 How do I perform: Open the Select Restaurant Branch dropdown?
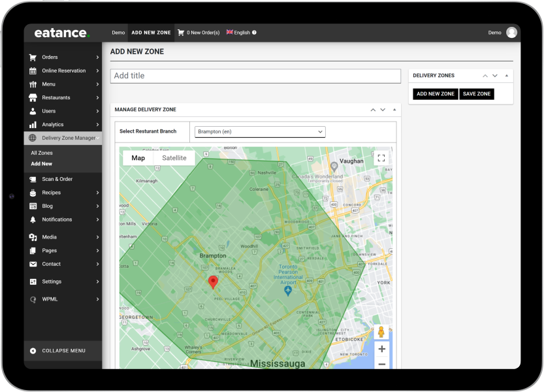point(260,132)
